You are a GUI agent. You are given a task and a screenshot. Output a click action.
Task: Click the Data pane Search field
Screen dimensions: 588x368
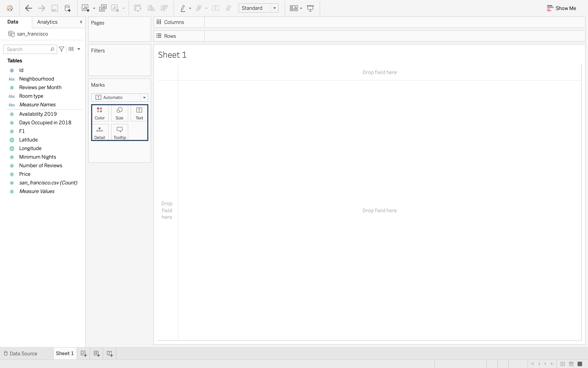click(x=30, y=49)
